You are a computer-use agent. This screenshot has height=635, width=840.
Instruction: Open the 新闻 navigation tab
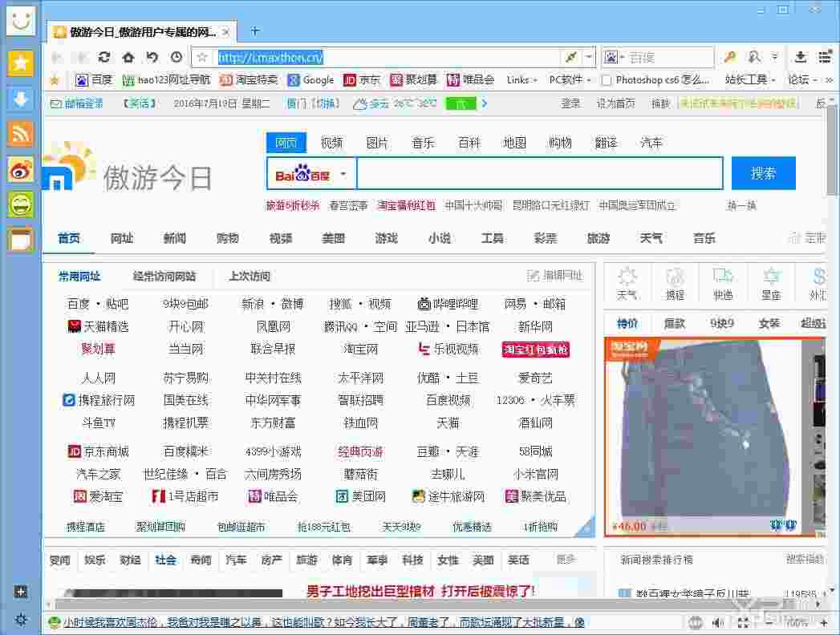coord(175,238)
